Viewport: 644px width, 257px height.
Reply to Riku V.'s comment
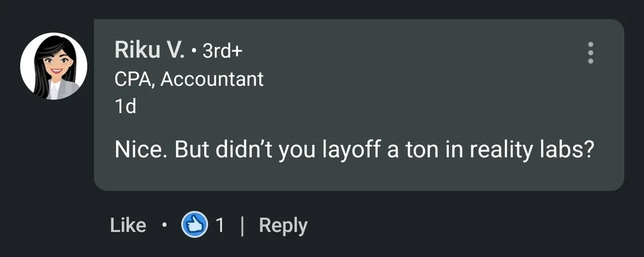click(x=283, y=225)
